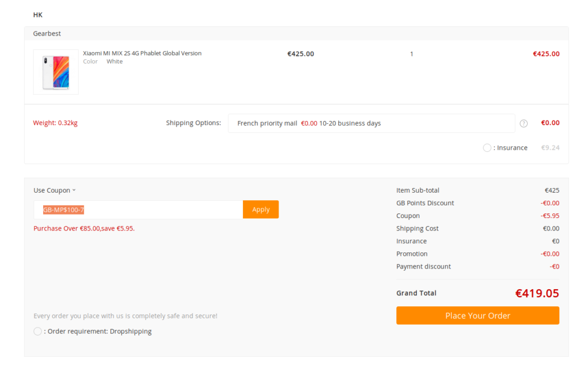The image size is (588, 378).
Task: Click the unit price €425.00 in black
Action: (x=300, y=54)
